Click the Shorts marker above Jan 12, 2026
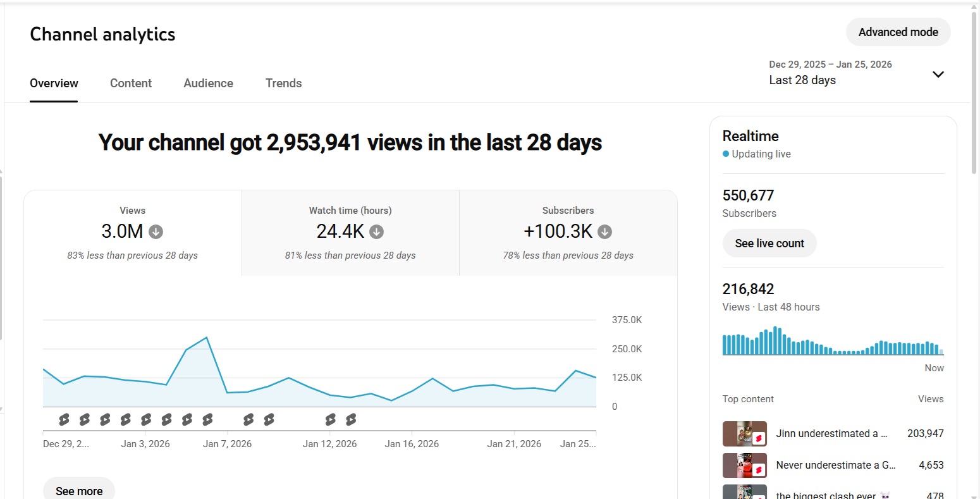The width and height of the screenshot is (980, 499). click(330, 419)
